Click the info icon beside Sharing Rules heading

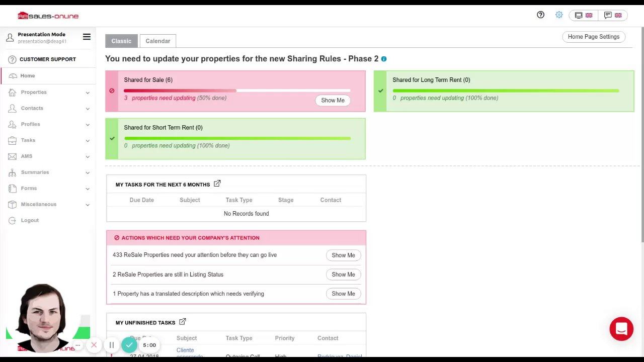coord(384,59)
